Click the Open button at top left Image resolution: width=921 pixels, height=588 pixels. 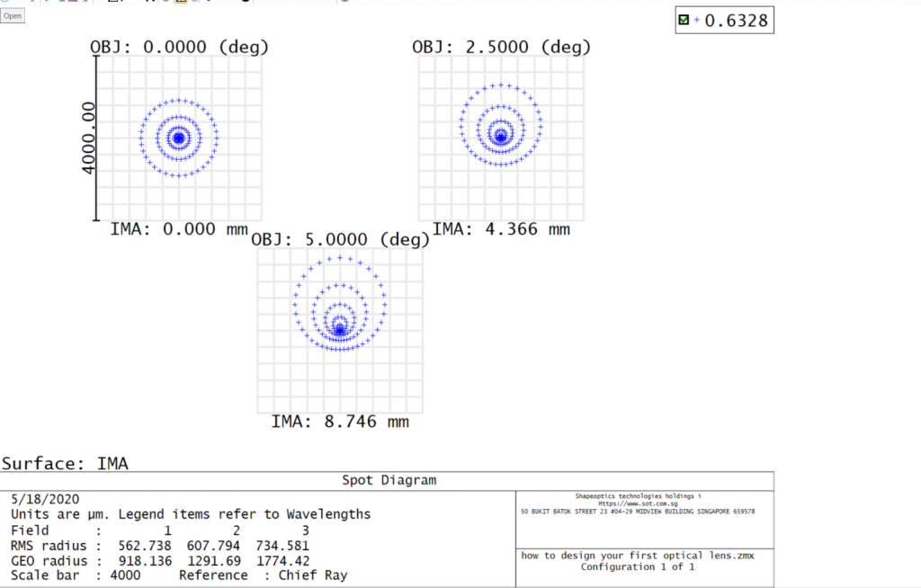tap(13, 15)
